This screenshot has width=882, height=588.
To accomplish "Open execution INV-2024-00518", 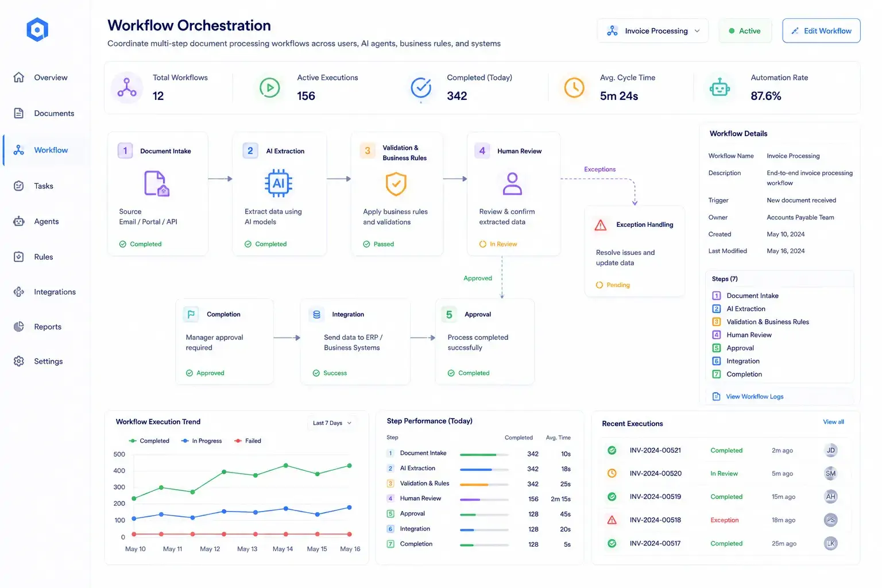I will tap(655, 520).
